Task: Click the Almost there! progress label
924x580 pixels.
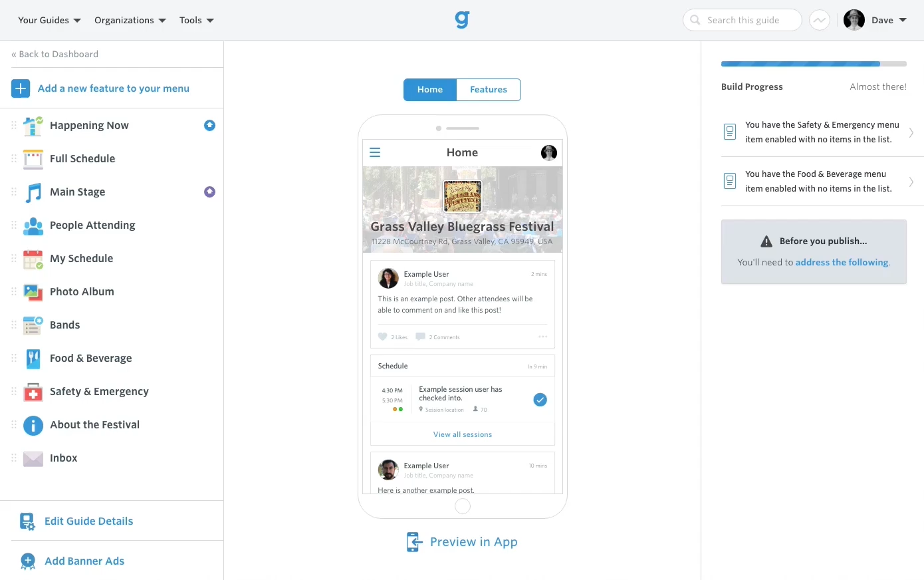Action: 878,87
